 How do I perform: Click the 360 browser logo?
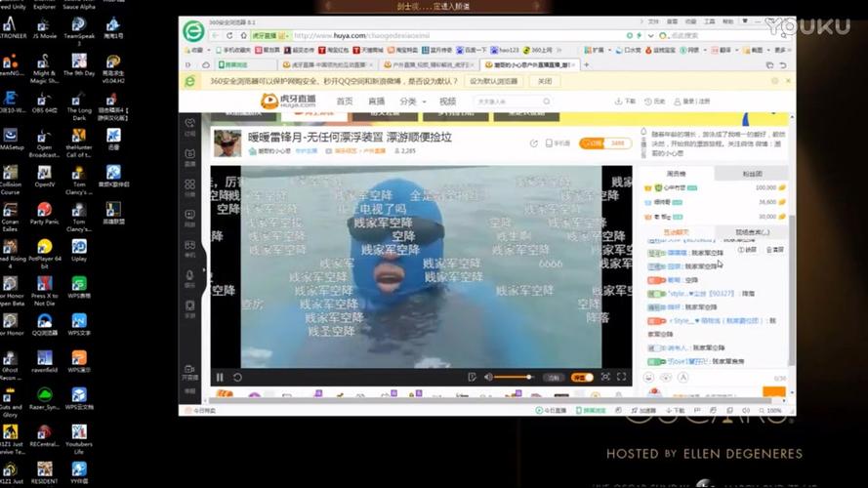tap(193, 30)
